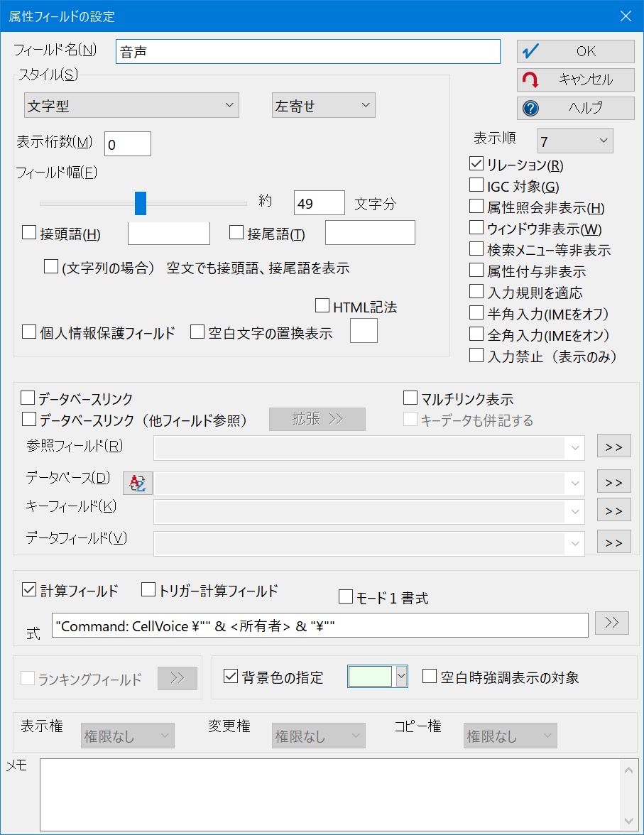
Task: Click the >> button next to データベース
Action: [613, 482]
